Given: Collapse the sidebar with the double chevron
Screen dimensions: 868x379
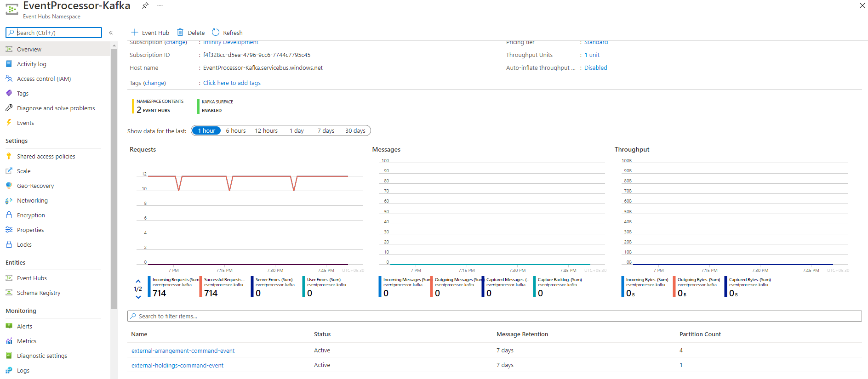Looking at the screenshot, I should click(111, 33).
